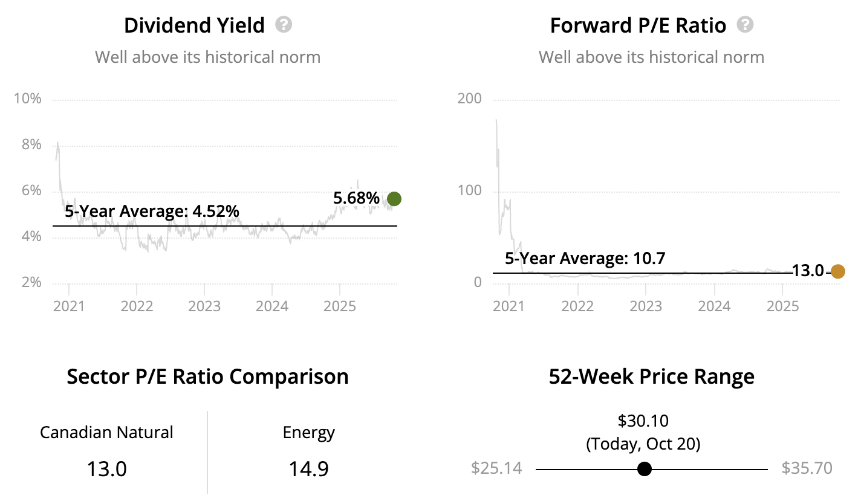
Task: Select the 5.68% current yield label
Action: (x=356, y=198)
